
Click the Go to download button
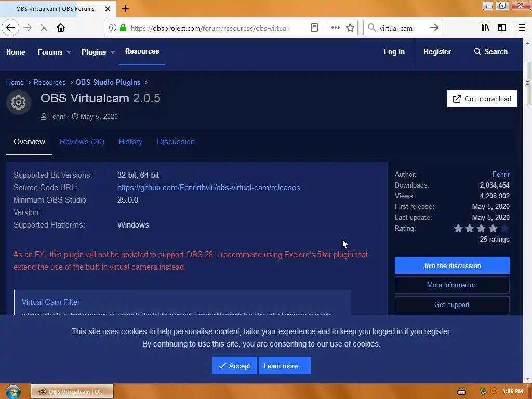[x=482, y=99]
